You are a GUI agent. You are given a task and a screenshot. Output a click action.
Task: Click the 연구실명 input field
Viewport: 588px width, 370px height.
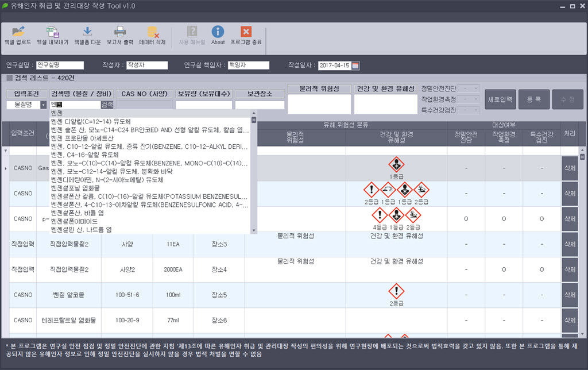pos(60,65)
